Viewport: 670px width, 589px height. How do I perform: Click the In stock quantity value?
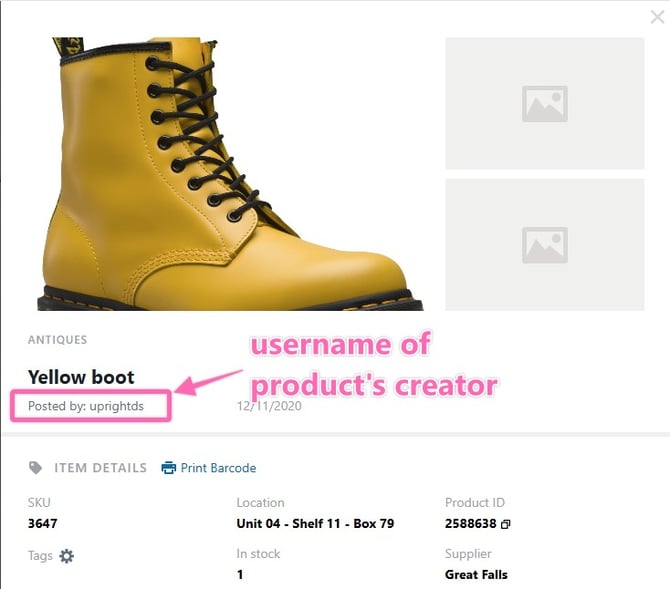(x=240, y=575)
